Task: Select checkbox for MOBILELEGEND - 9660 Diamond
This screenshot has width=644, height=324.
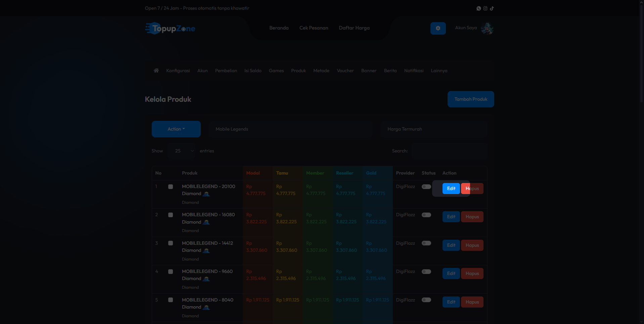Action: (171, 272)
